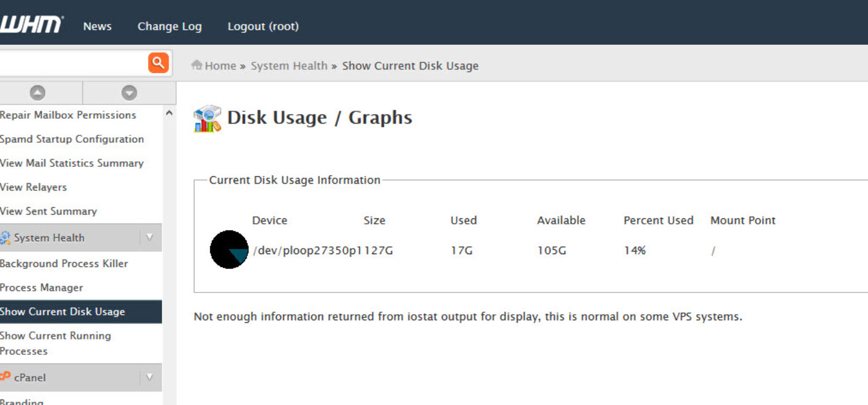
Task: Click Logout (root) link
Action: (x=263, y=27)
